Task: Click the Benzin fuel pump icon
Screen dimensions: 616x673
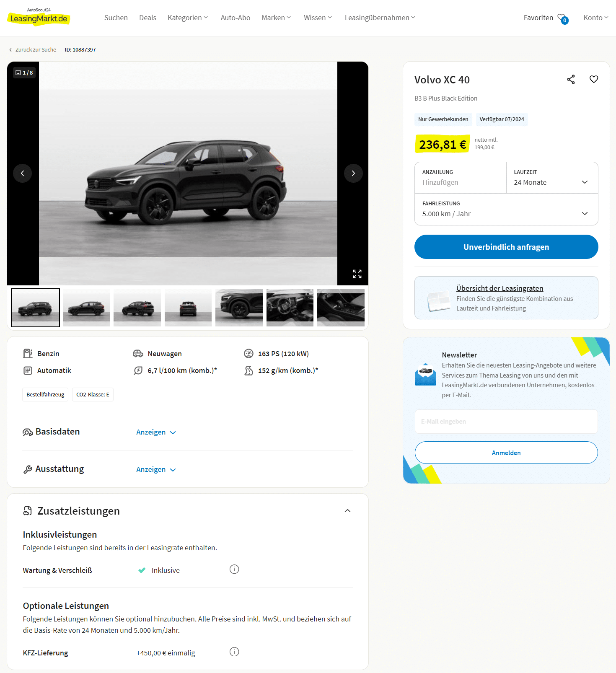Action: point(28,354)
